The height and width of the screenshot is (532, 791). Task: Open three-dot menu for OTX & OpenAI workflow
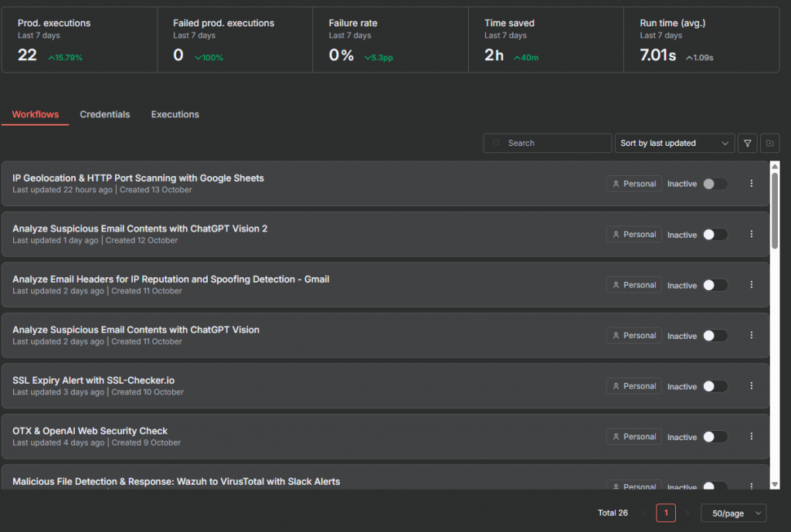point(752,436)
